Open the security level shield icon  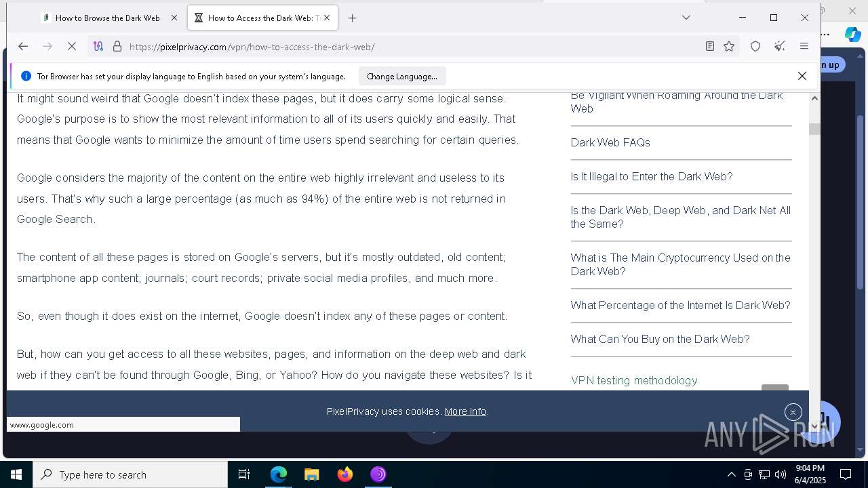[x=755, y=46]
